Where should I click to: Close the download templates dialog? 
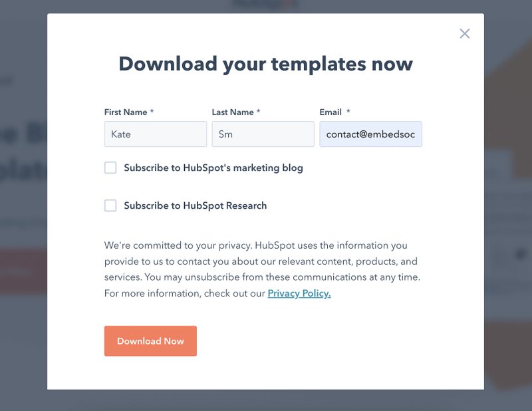pyautogui.click(x=464, y=34)
